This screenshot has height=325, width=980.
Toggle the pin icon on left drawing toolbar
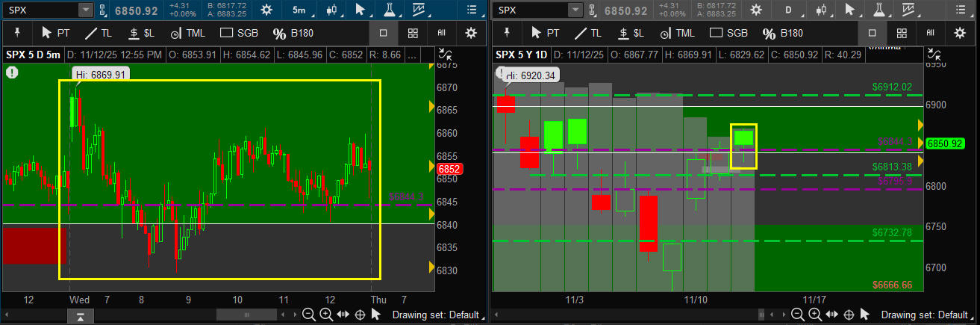coord(17,33)
